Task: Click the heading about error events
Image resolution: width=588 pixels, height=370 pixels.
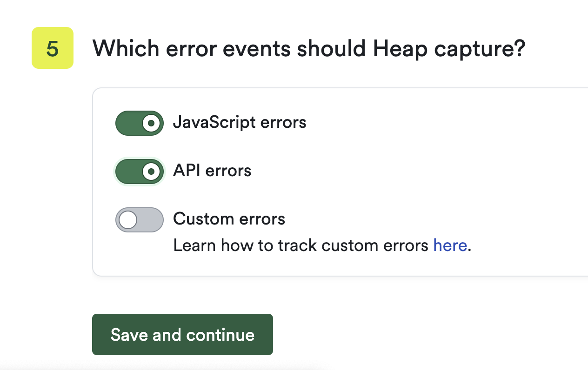Action: (309, 48)
